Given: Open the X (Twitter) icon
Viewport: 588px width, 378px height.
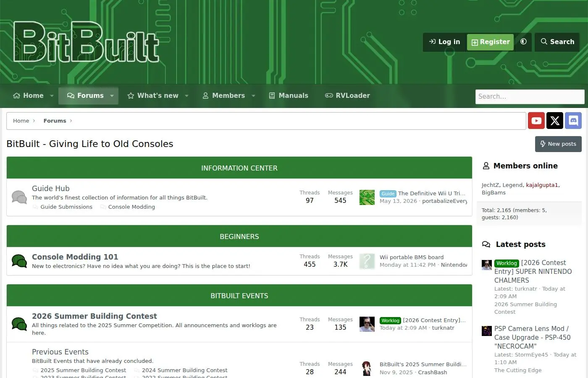Looking at the screenshot, I should 555,121.
